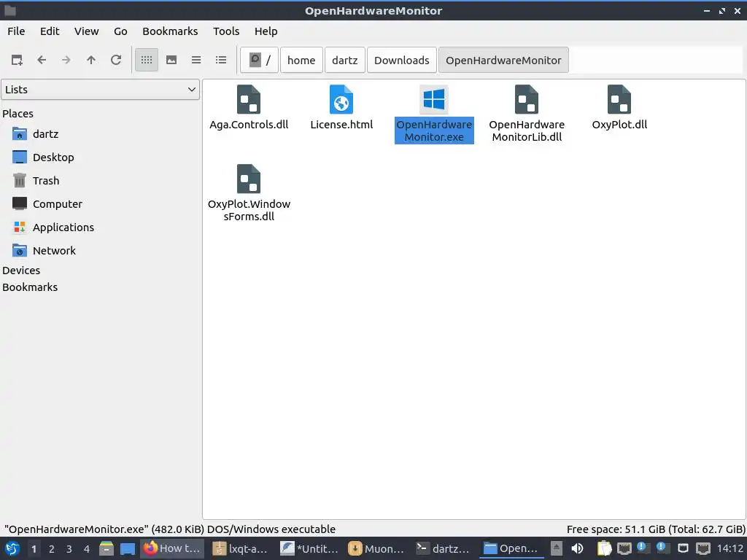Switch to thumbnail view mode
747x560 pixels.
click(171, 60)
